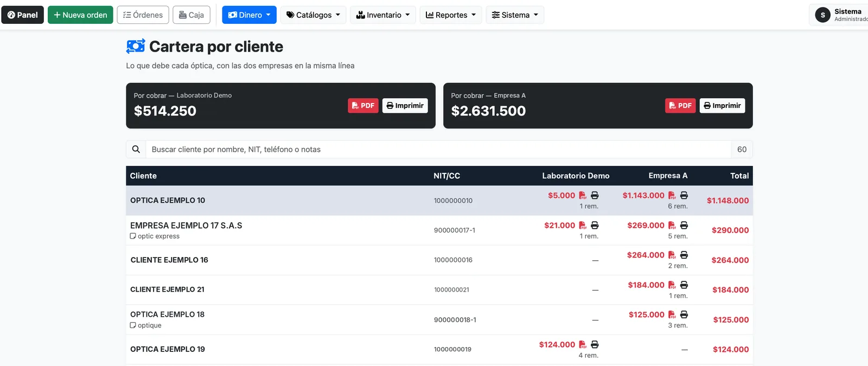Download PDF for CLIENTE EJEMPLO 16 Empresa A

pyautogui.click(x=672, y=255)
